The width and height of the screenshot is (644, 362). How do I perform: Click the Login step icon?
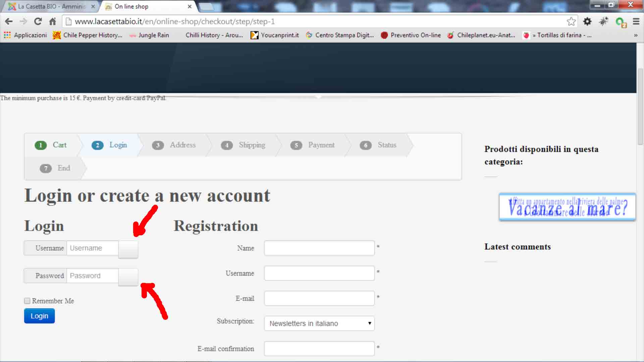(97, 145)
